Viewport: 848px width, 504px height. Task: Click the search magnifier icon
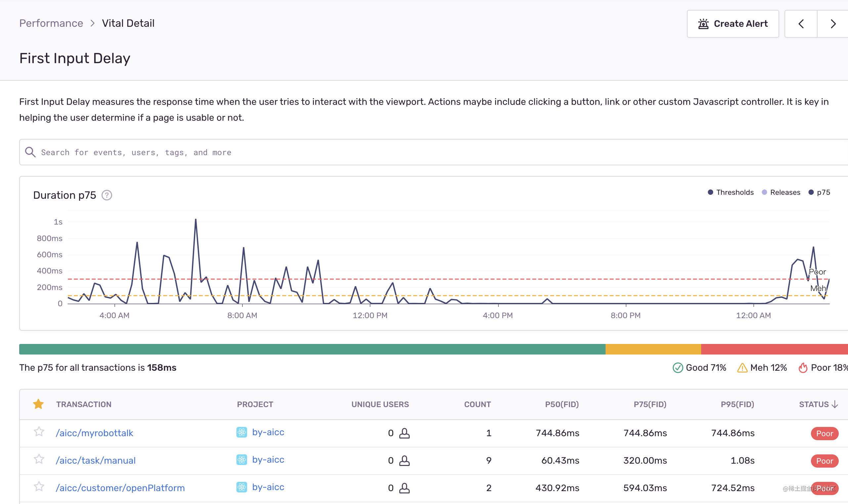30,152
